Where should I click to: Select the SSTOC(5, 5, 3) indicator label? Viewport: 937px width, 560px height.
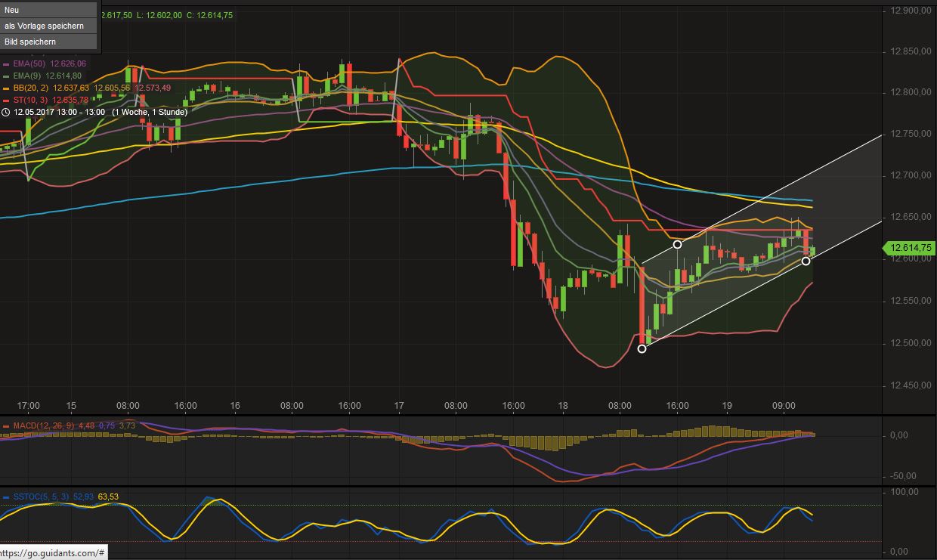click(x=41, y=497)
